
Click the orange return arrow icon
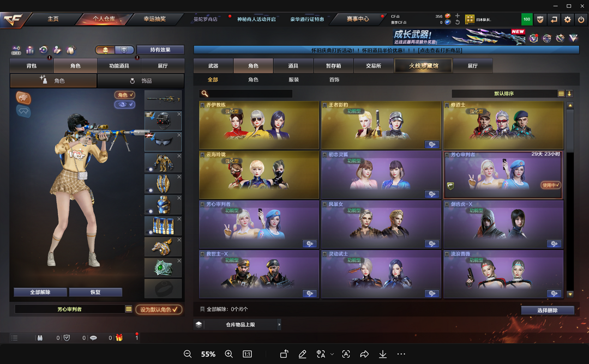click(x=554, y=19)
